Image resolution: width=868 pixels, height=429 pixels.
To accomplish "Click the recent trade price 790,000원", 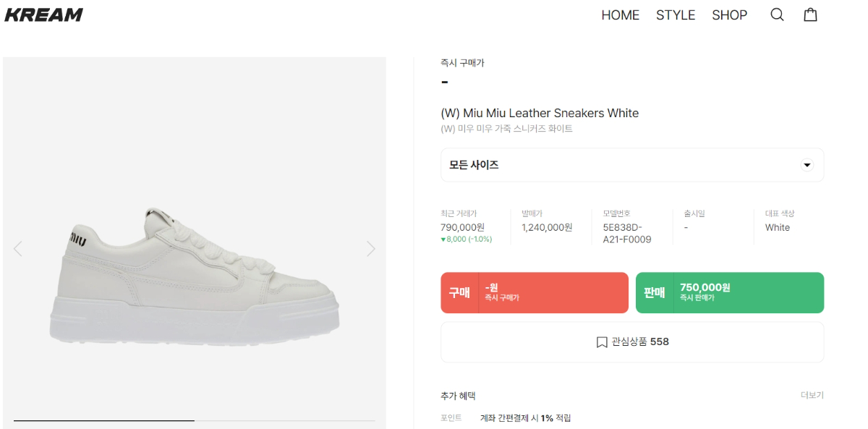I will (x=462, y=227).
